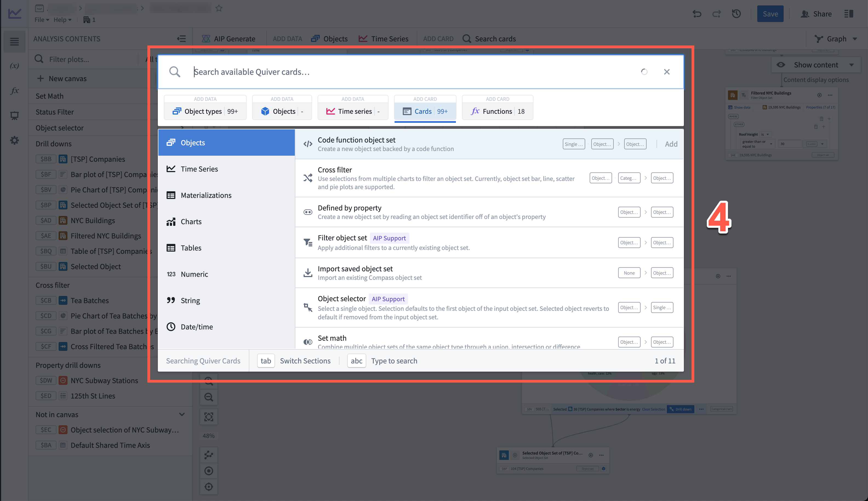Click the zoom out magnifier icon
The height and width of the screenshot is (501, 868).
pyautogui.click(x=209, y=397)
